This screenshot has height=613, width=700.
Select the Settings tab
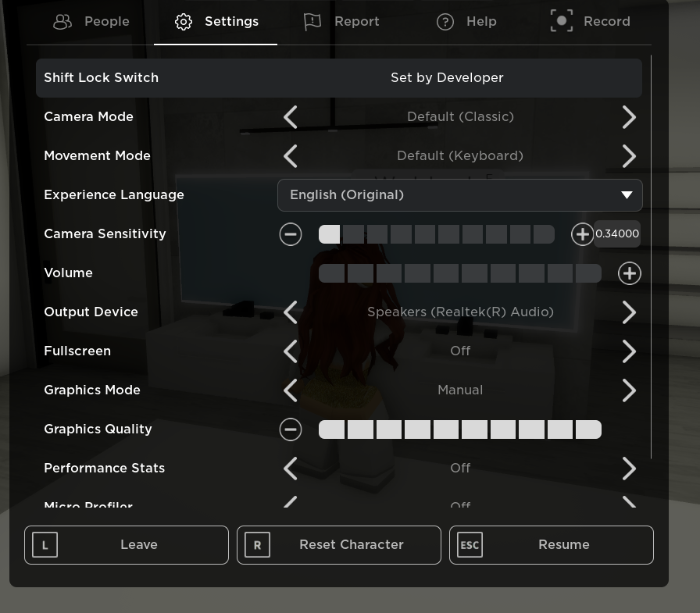coord(216,21)
